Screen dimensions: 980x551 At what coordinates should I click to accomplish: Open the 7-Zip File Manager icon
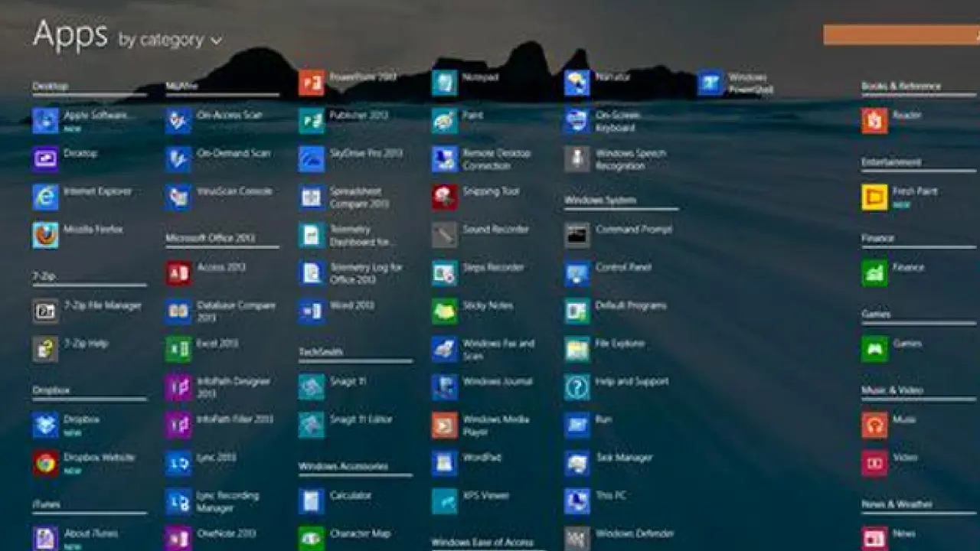coord(45,311)
